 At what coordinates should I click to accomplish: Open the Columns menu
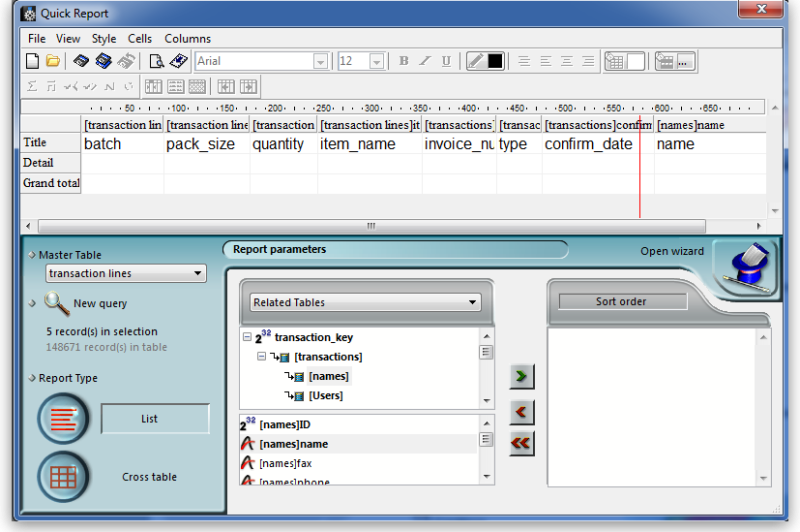coord(188,38)
